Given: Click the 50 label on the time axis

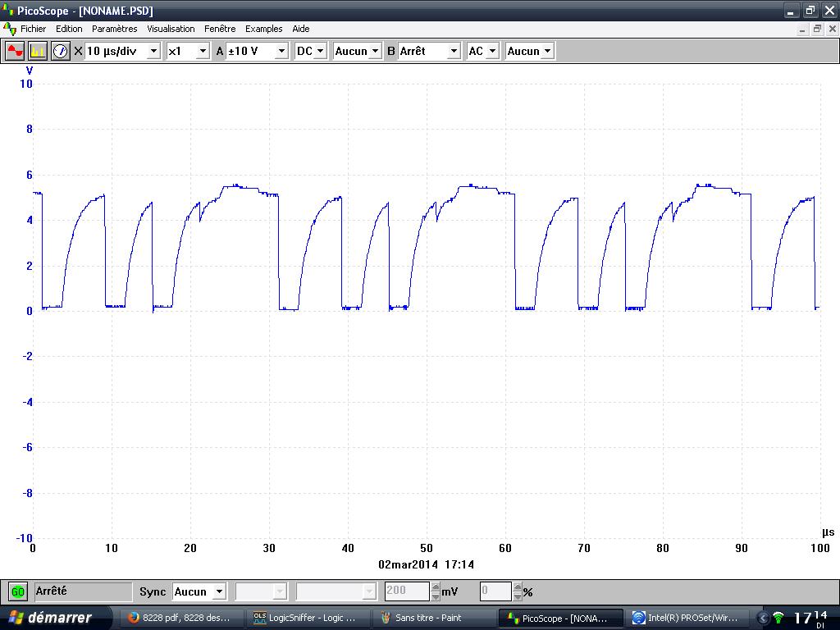Looking at the screenshot, I should pyautogui.click(x=427, y=548).
